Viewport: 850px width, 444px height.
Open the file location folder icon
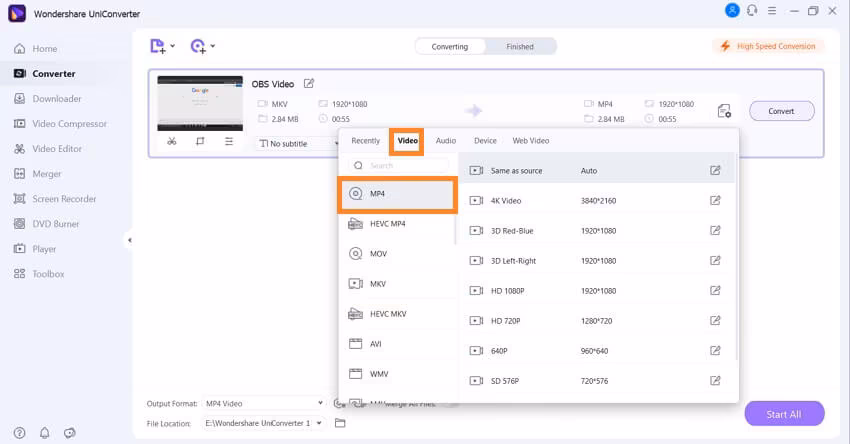point(340,423)
